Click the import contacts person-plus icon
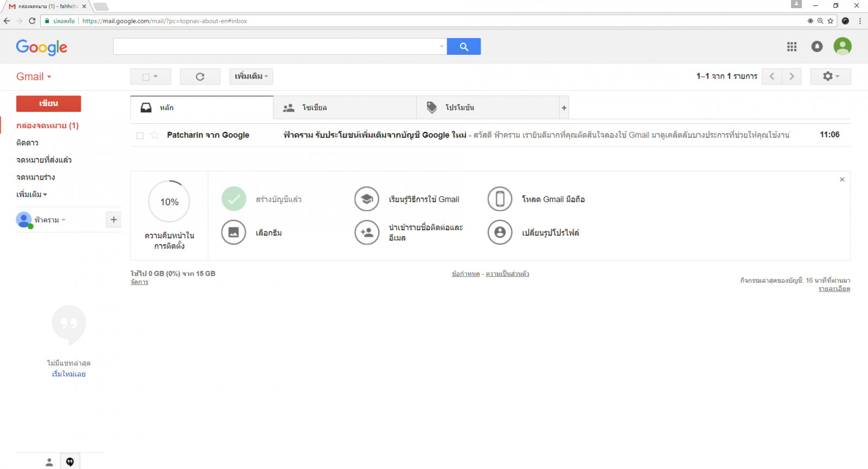 coord(367,232)
